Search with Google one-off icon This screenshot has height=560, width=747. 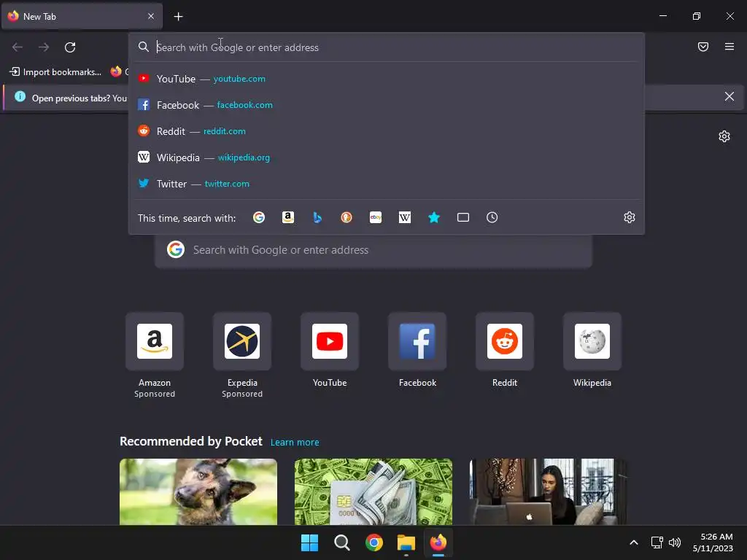pyautogui.click(x=259, y=217)
